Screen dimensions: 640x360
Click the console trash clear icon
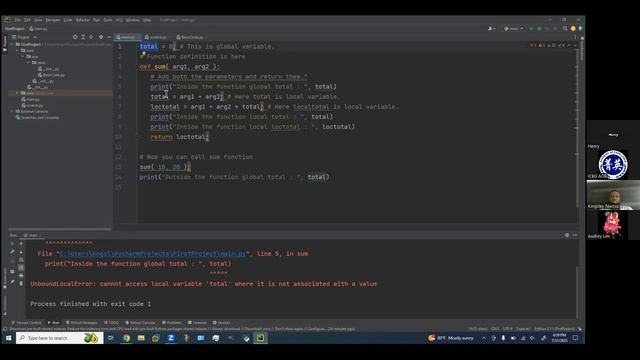coord(21,283)
